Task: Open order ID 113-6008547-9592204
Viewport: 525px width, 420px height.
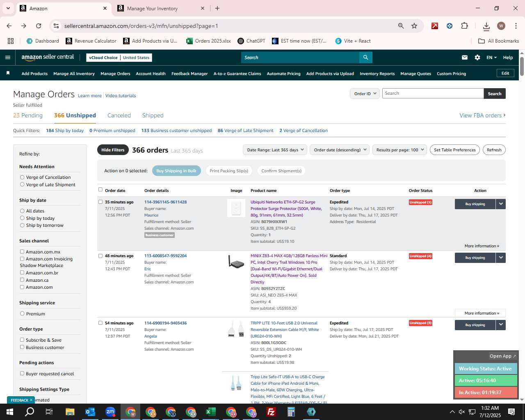Action: point(165,256)
